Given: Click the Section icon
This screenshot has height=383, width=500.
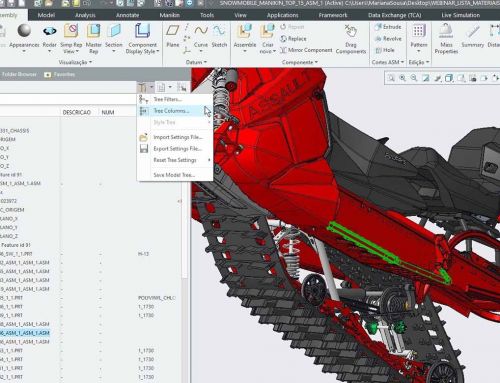Looking at the screenshot, I should click(x=114, y=31).
